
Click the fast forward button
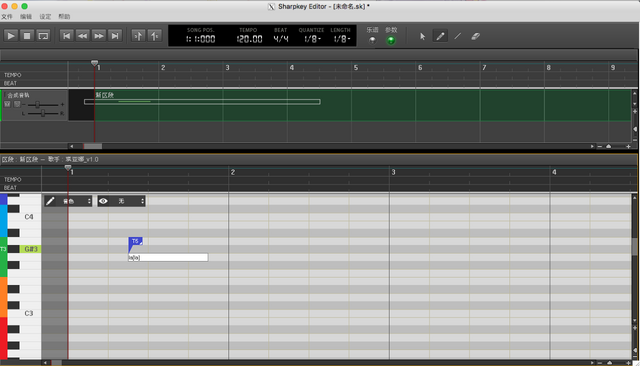point(99,36)
